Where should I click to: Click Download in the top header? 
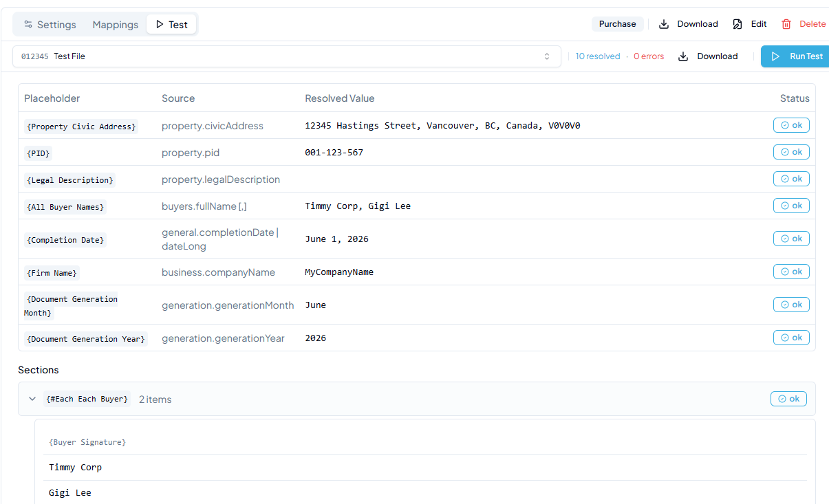[x=689, y=24]
